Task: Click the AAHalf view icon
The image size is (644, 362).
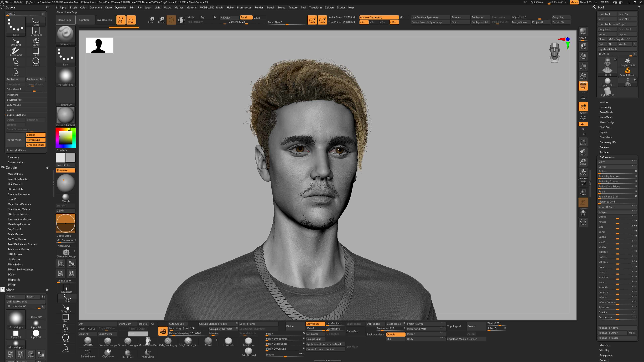Action: tap(583, 76)
